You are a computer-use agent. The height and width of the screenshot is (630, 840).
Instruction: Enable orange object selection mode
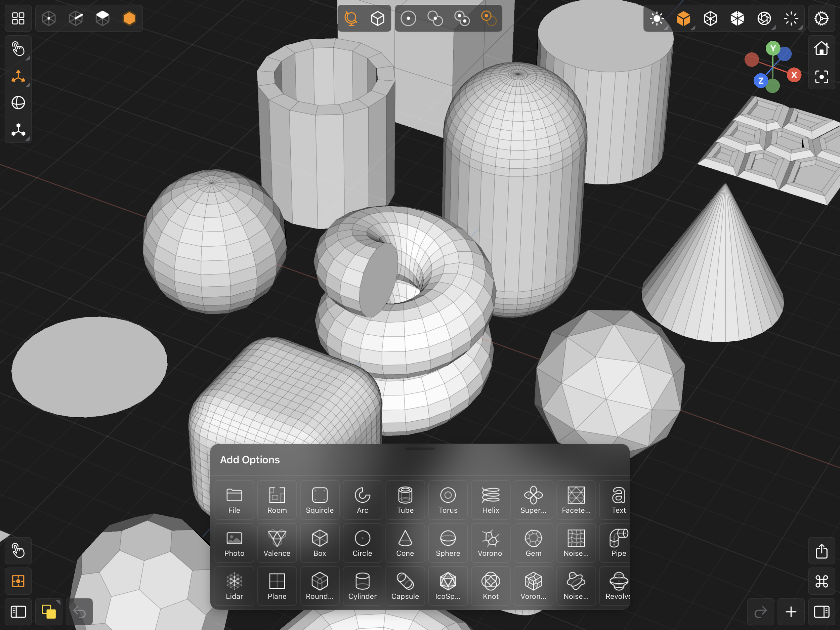[129, 18]
